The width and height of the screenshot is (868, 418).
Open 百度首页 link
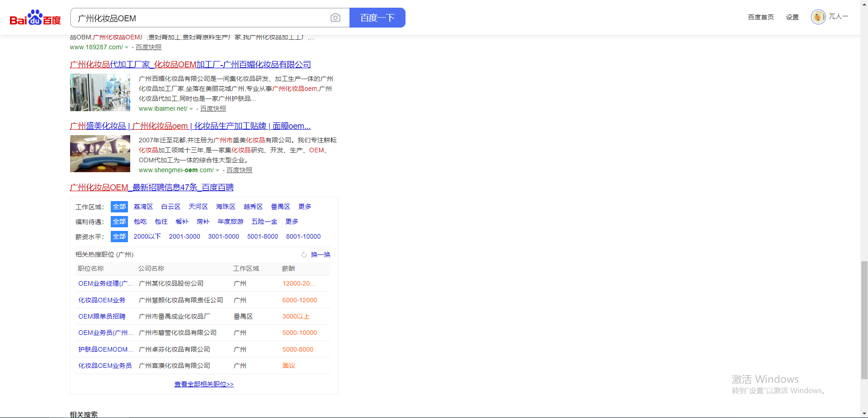(761, 17)
